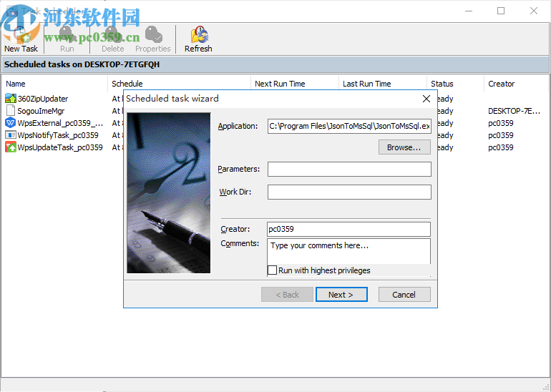Image resolution: width=551 pixels, height=392 pixels.
Task: Sort by the Next Run Time column
Action: (295, 84)
